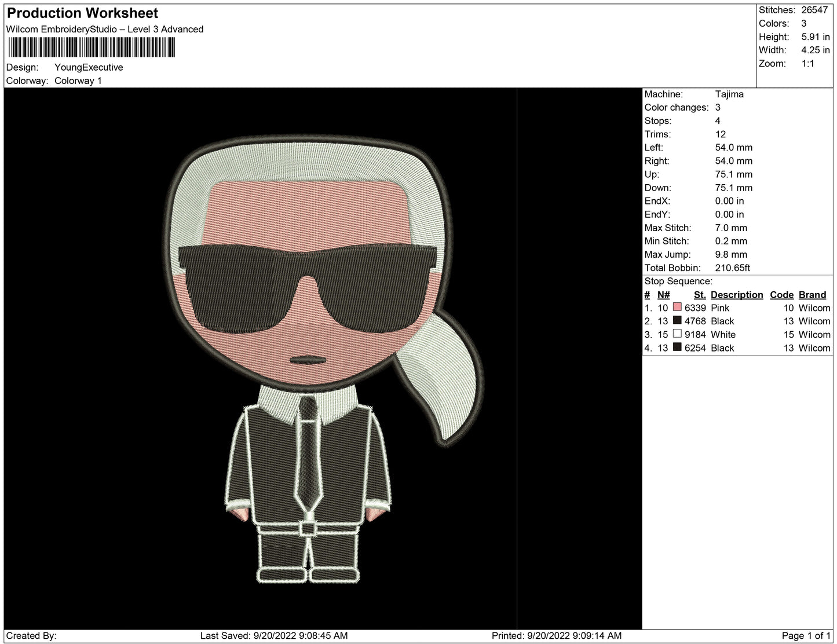Click the Stitches count value 26547

(x=814, y=10)
